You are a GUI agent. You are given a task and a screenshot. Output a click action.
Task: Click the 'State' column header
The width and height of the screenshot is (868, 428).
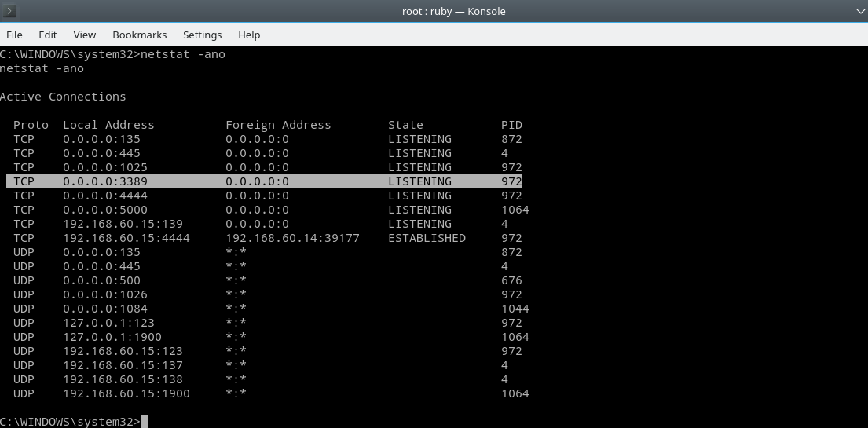pyautogui.click(x=405, y=125)
